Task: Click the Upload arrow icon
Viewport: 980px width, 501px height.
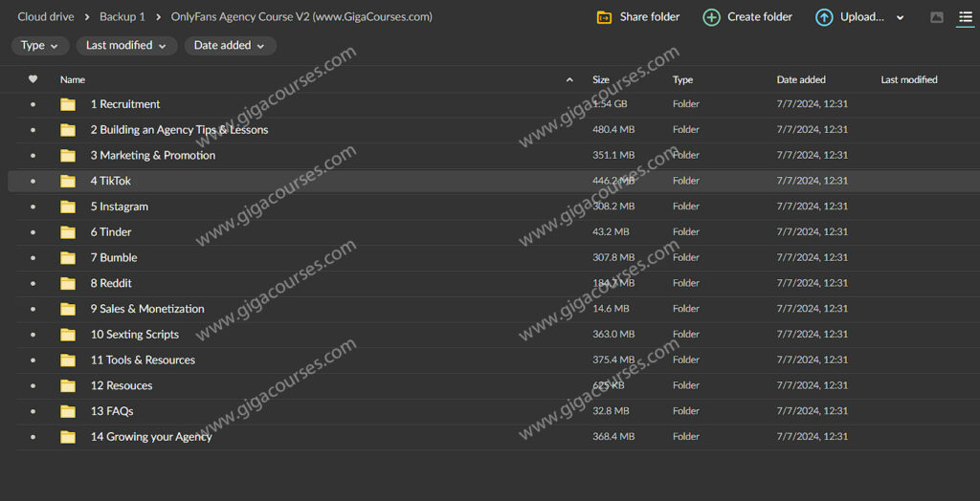Action: [x=824, y=17]
